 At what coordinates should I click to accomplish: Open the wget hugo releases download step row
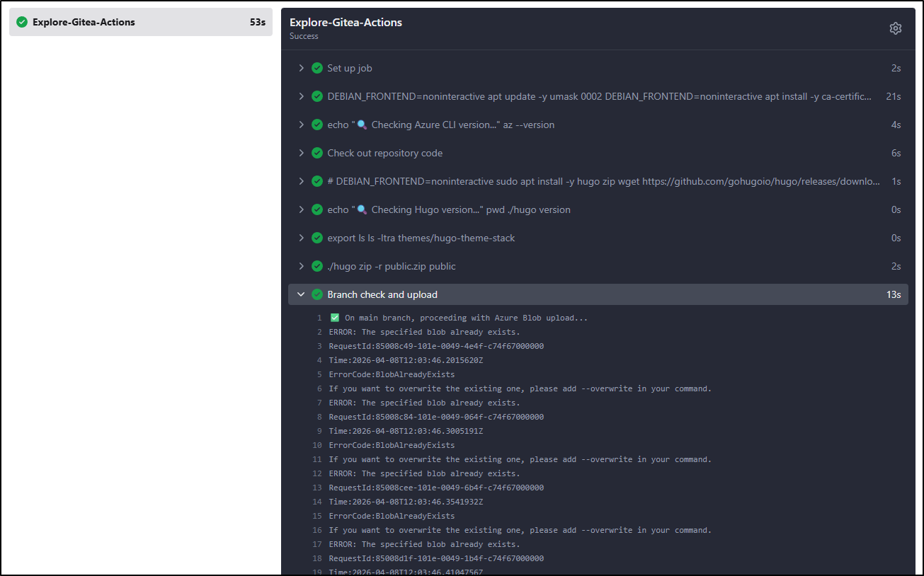click(x=603, y=181)
